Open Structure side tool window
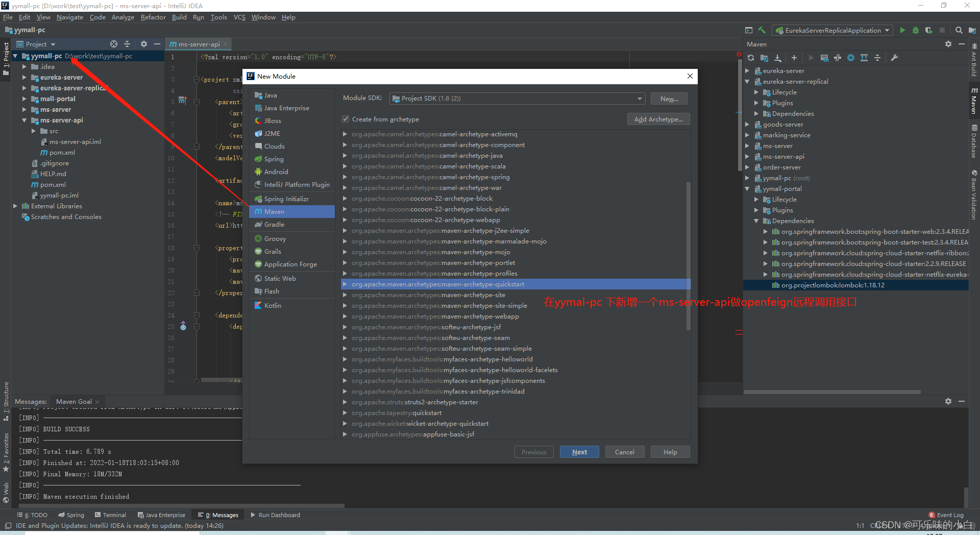This screenshot has width=980, height=535. click(x=6, y=401)
